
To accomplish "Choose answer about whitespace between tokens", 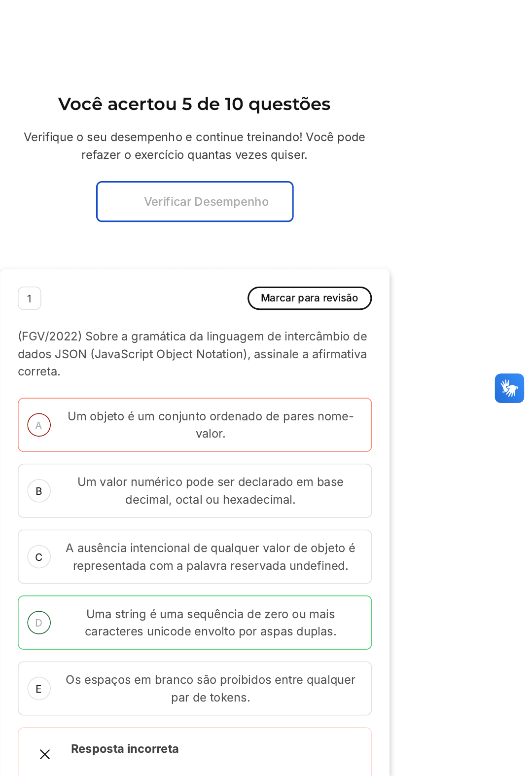I will point(211,689).
